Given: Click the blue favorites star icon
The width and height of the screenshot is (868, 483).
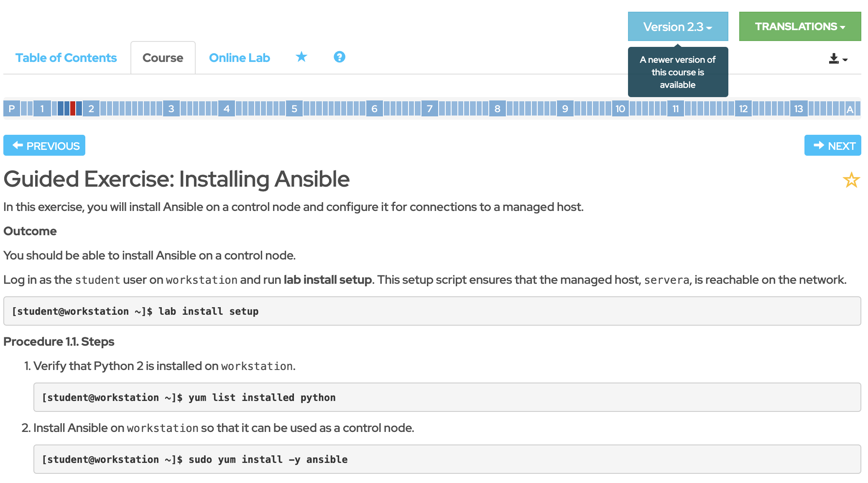Looking at the screenshot, I should point(301,57).
